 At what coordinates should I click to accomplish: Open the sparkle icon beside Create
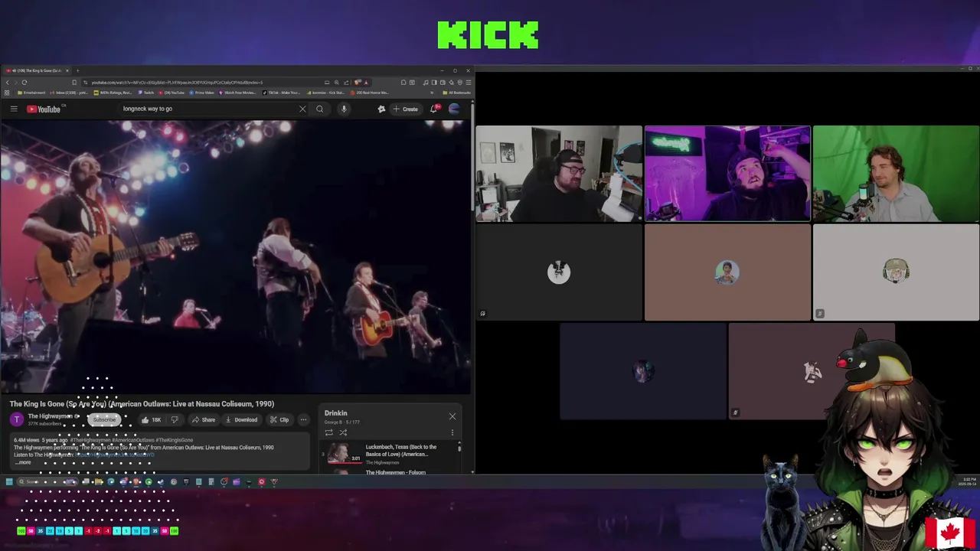click(x=381, y=109)
